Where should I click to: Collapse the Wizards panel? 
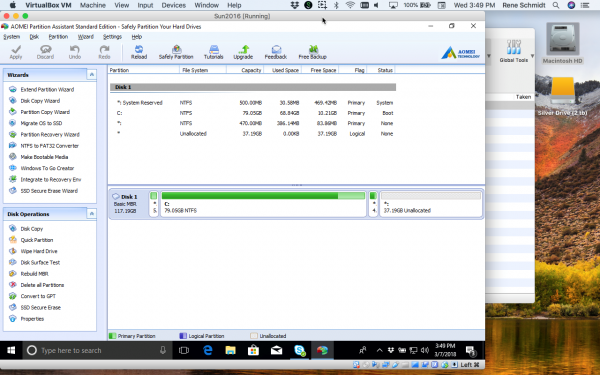click(x=91, y=75)
